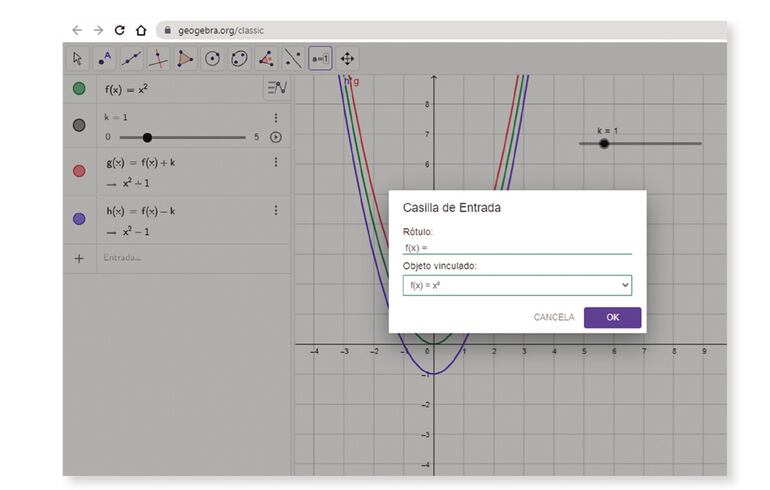Click the Entrada input field
This screenshot has height=490, width=770.
click(194, 258)
